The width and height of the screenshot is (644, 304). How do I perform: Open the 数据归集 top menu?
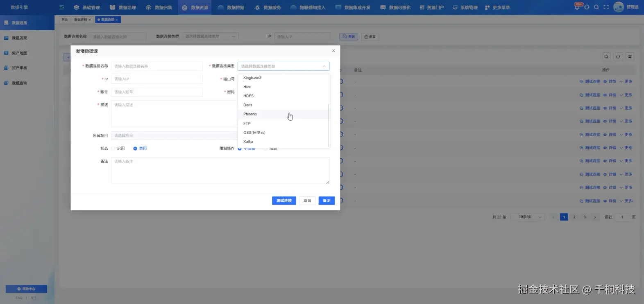pyautogui.click(x=159, y=7)
